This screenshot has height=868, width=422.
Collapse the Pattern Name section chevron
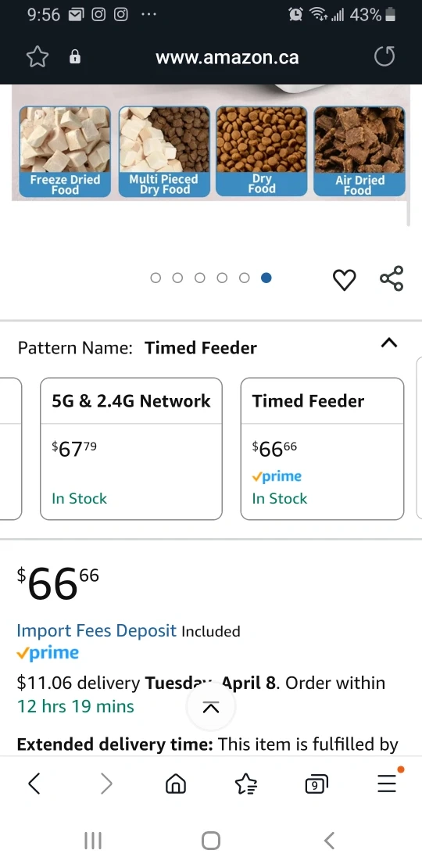point(389,343)
